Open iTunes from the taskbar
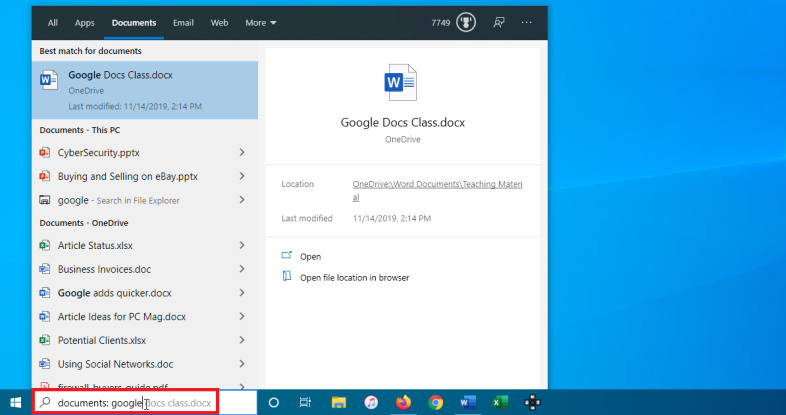 point(371,402)
